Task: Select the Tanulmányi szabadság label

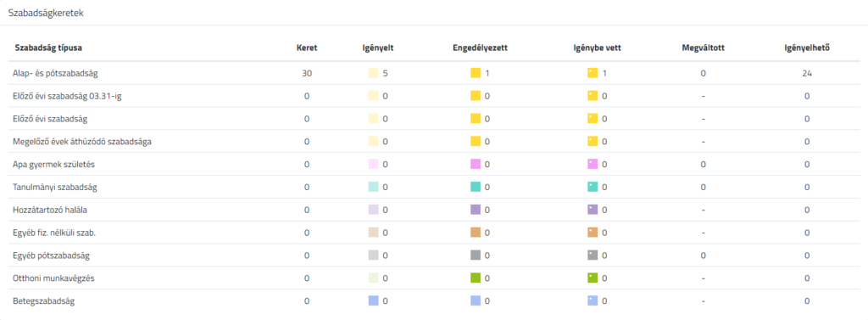Action: [55, 188]
